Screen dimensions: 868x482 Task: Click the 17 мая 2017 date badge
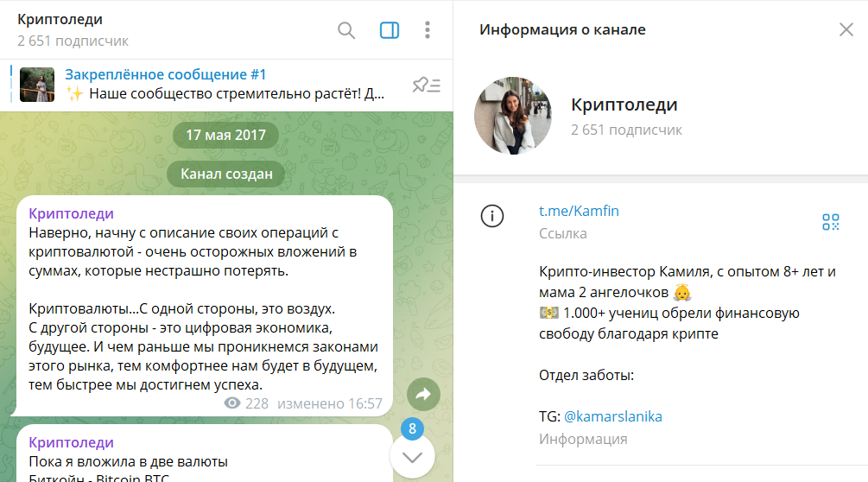(225, 136)
